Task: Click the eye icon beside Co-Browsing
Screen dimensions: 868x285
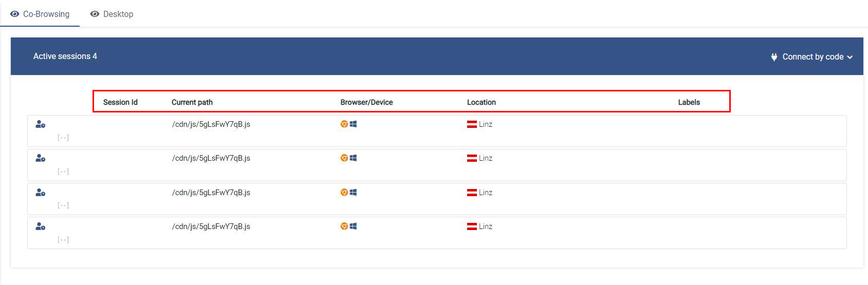Action: coord(15,14)
